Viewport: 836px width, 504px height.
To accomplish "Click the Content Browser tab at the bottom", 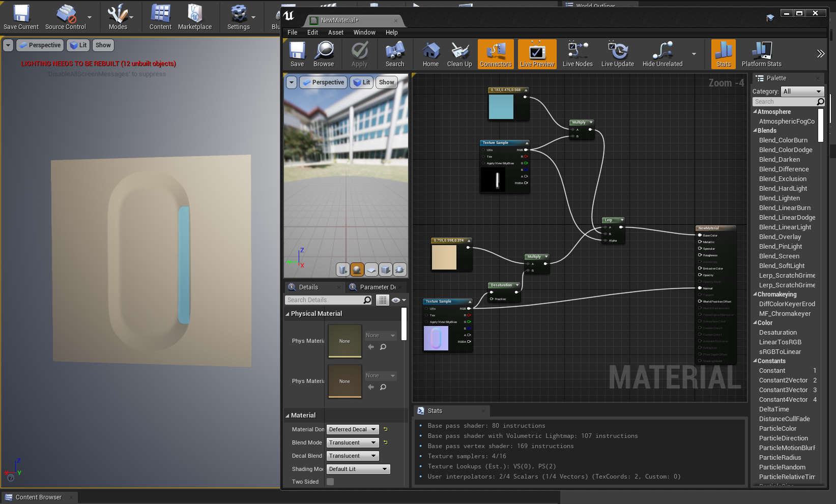I will tap(39, 497).
